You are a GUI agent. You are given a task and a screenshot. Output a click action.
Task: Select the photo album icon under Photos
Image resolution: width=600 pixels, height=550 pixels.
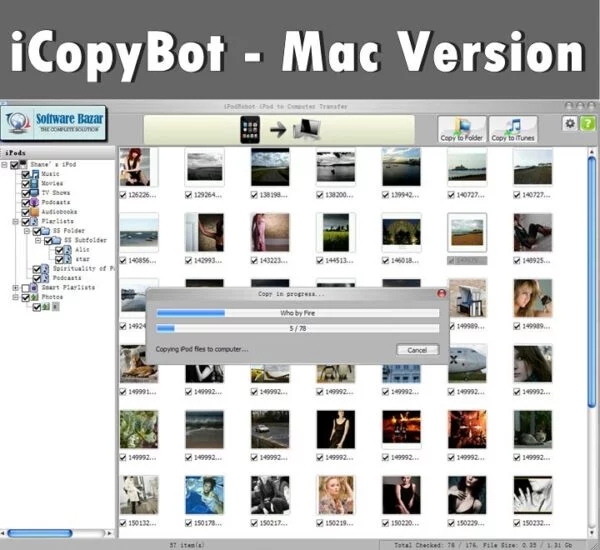[46, 307]
